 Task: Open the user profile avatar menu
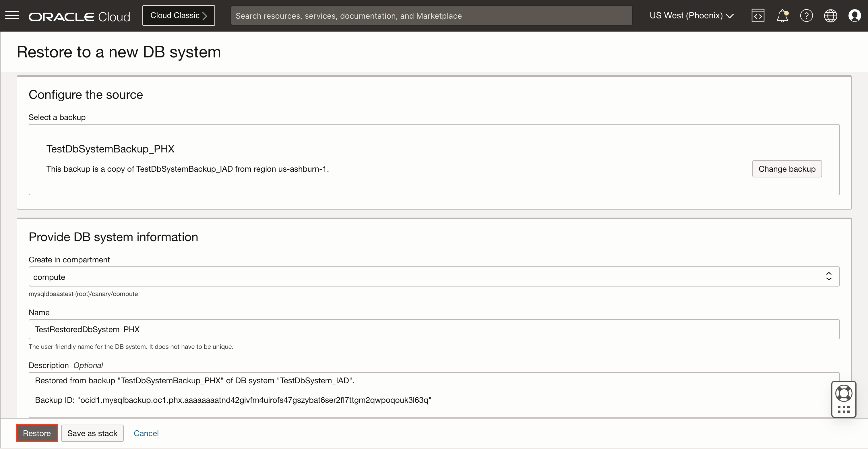(855, 16)
